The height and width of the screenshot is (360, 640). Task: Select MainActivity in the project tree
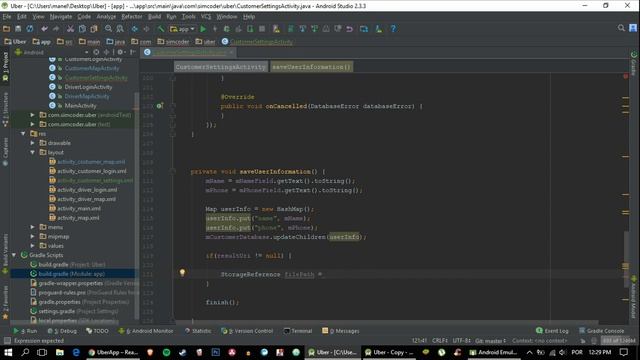click(x=80, y=106)
